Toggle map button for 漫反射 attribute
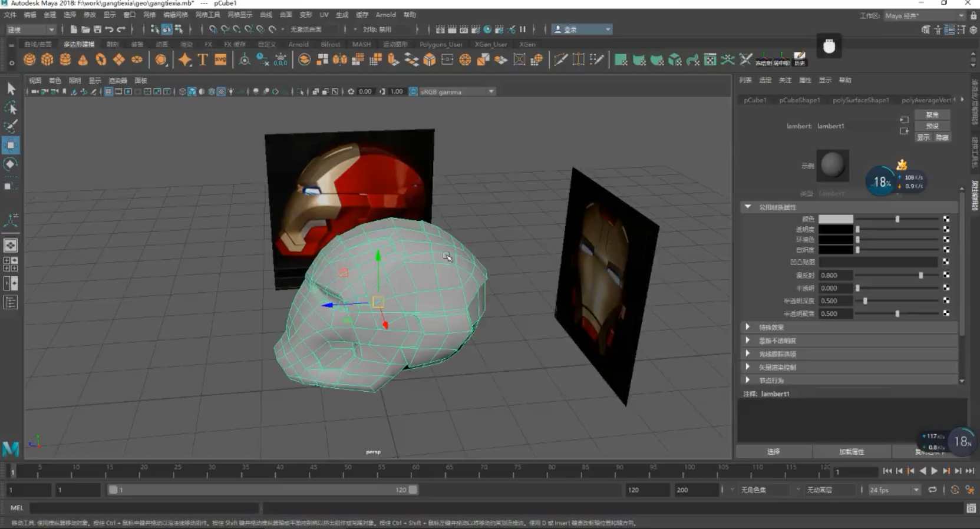The image size is (980, 529). pos(946,275)
